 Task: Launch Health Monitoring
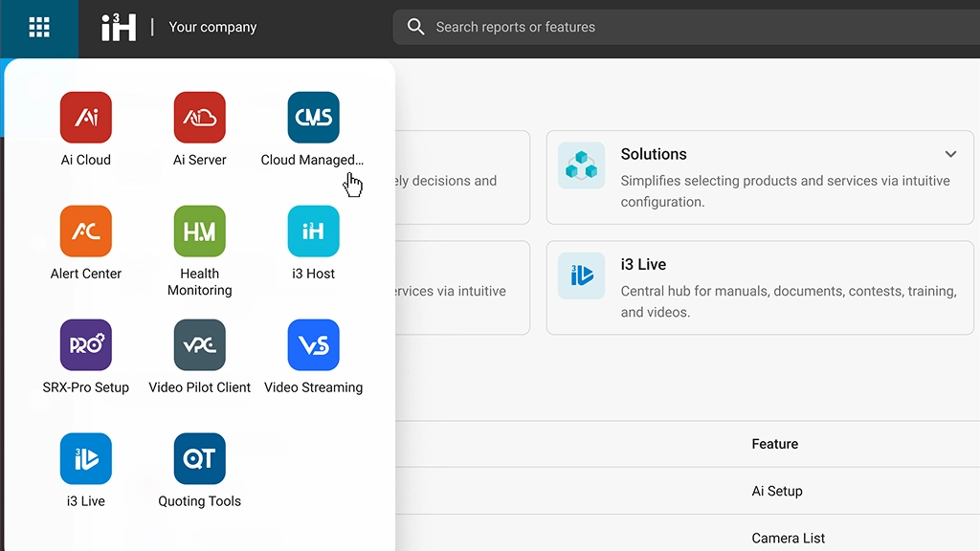pos(199,231)
